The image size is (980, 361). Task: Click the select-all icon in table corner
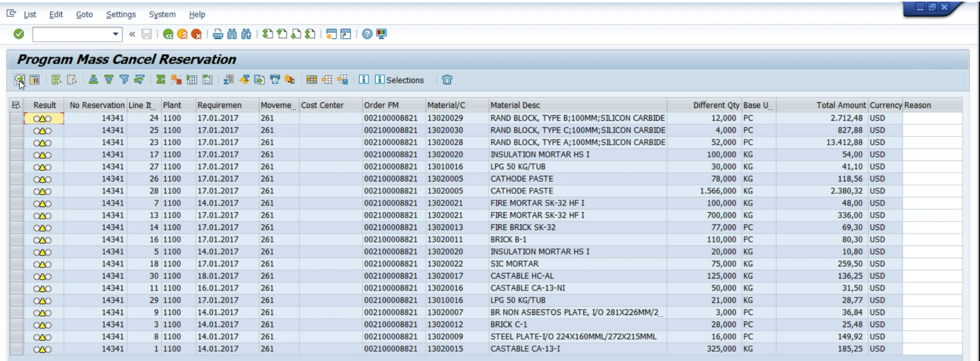tap(16, 105)
